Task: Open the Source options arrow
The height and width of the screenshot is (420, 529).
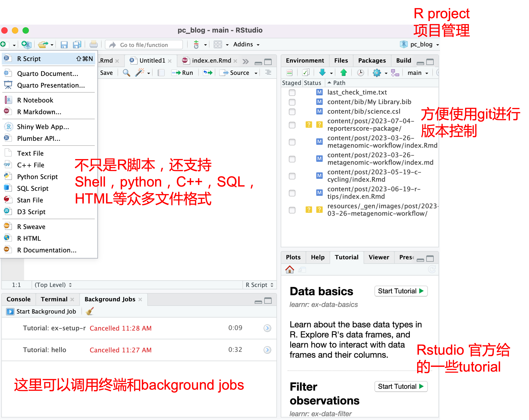Action: [256, 73]
